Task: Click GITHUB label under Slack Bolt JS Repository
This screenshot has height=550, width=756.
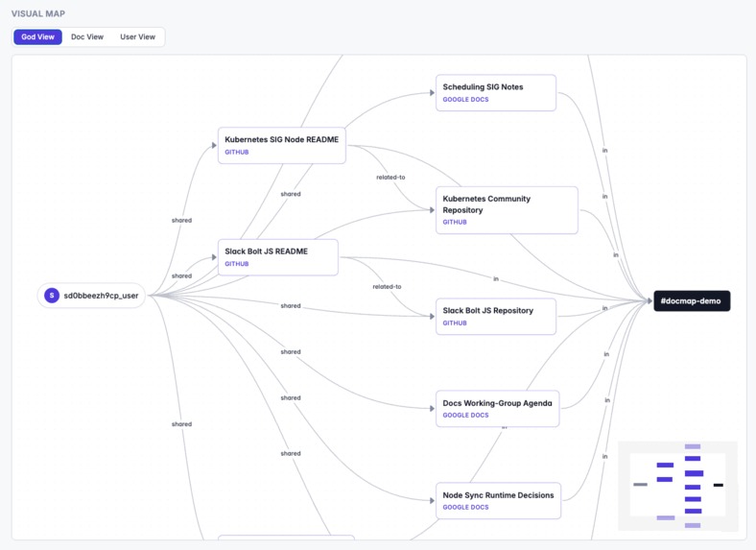Action: coord(455,323)
